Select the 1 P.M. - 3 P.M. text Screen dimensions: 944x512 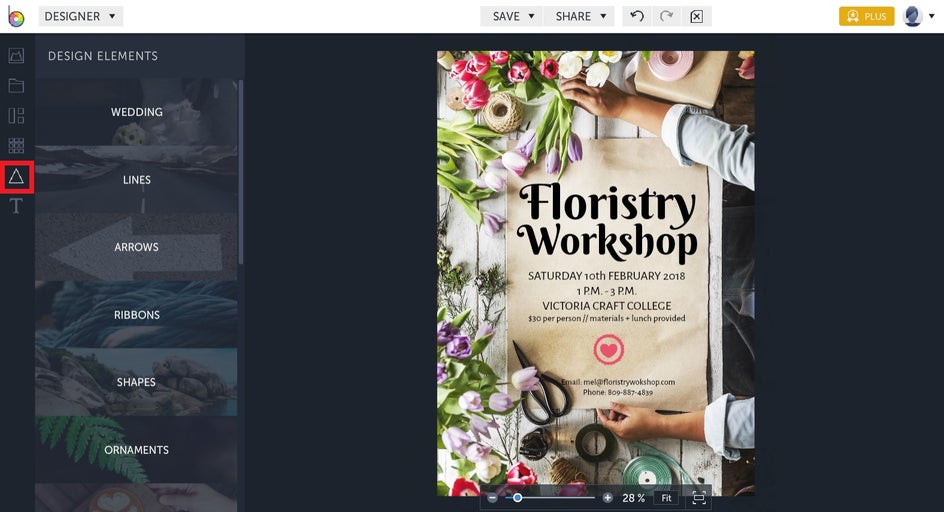[x=606, y=291]
